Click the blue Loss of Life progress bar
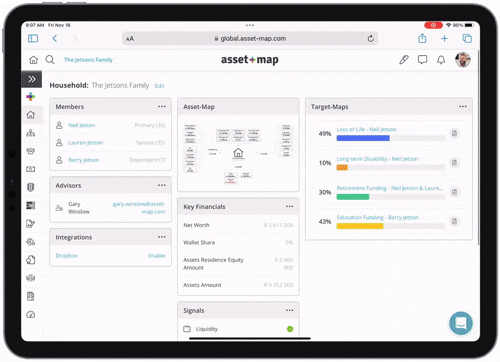Screen dimensions: 500x362 [363, 138]
